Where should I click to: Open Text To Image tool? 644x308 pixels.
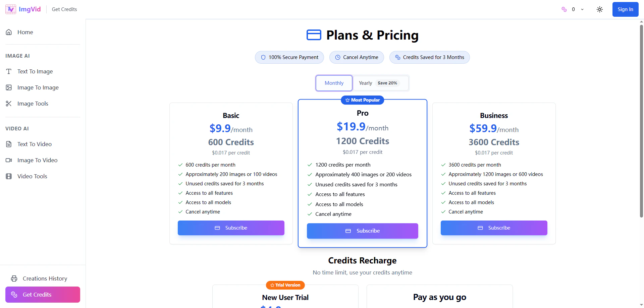35,71
